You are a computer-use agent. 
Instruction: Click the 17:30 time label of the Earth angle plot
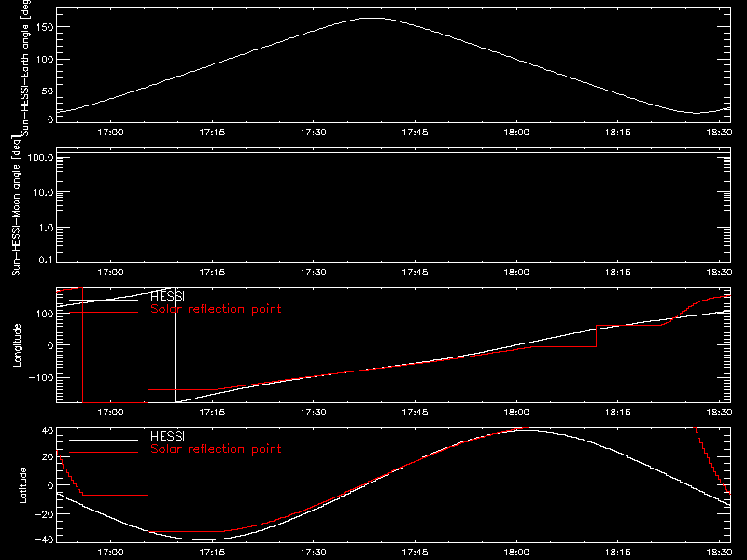point(314,133)
